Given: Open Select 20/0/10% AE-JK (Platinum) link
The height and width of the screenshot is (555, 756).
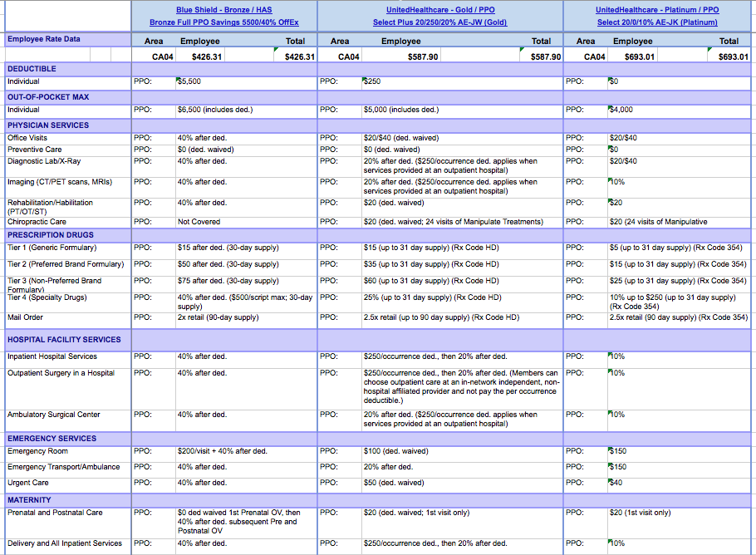Looking at the screenshot, I should coord(656,22).
